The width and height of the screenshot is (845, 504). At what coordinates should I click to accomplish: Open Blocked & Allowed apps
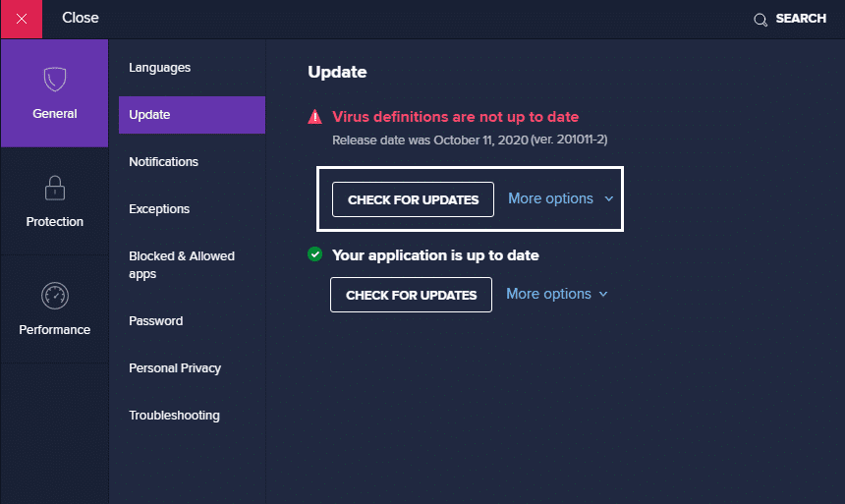(181, 265)
